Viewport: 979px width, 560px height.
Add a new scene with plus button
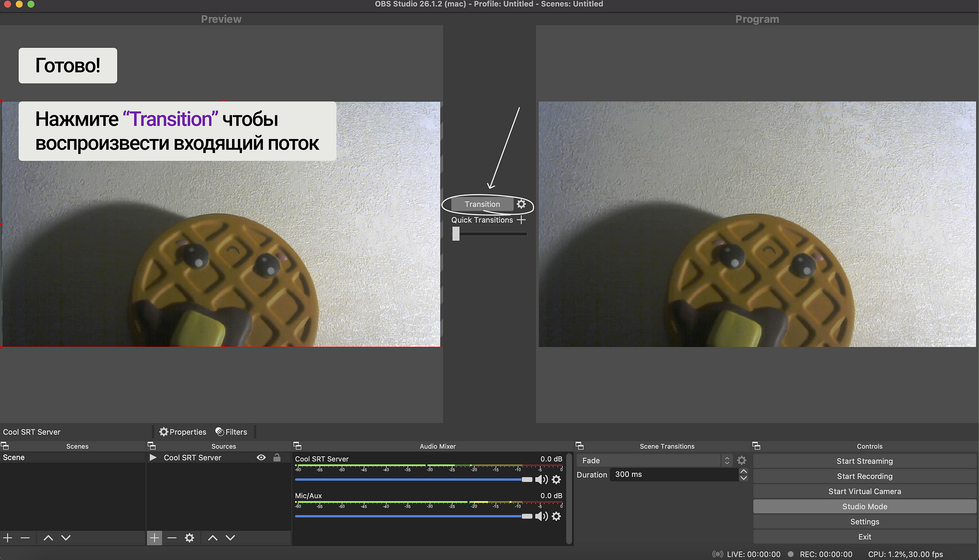pyautogui.click(x=8, y=538)
